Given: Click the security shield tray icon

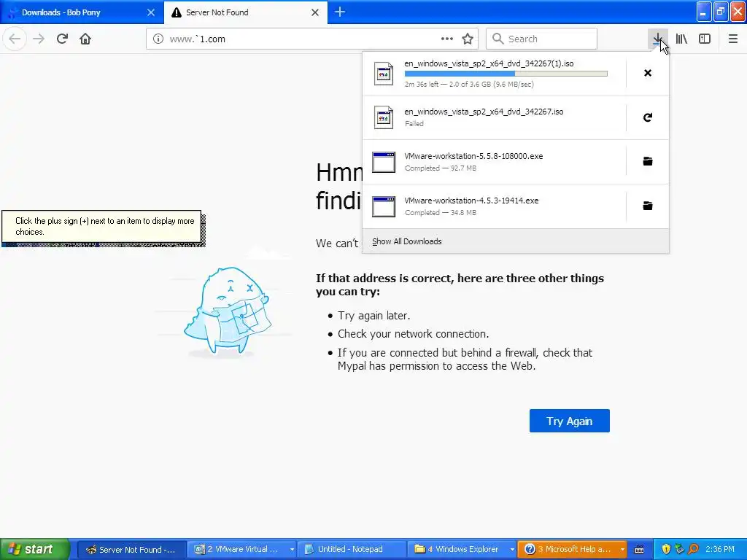Looking at the screenshot, I should click(x=665, y=549).
